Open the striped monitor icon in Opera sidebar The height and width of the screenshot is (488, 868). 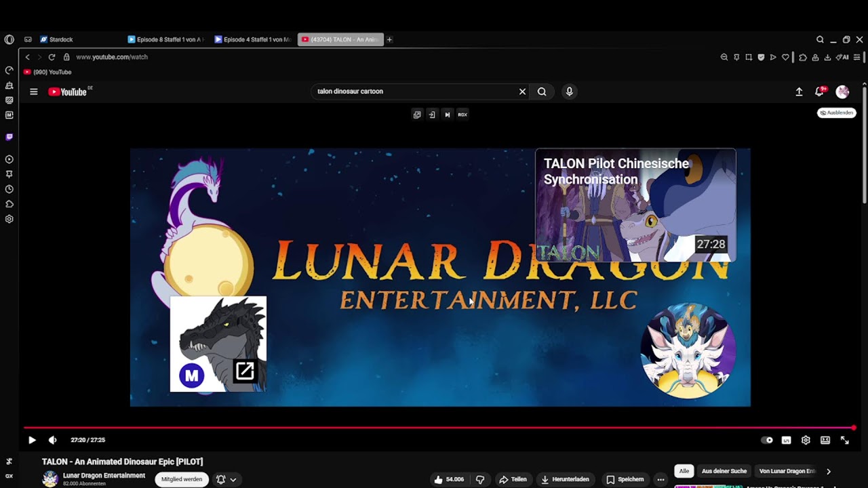(9, 100)
